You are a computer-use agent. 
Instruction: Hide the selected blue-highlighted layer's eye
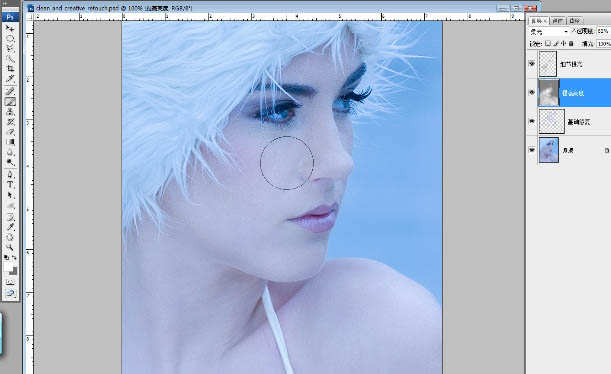(532, 93)
